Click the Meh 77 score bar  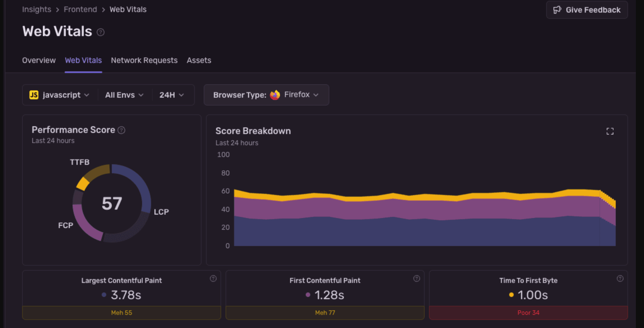click(325, 313)
